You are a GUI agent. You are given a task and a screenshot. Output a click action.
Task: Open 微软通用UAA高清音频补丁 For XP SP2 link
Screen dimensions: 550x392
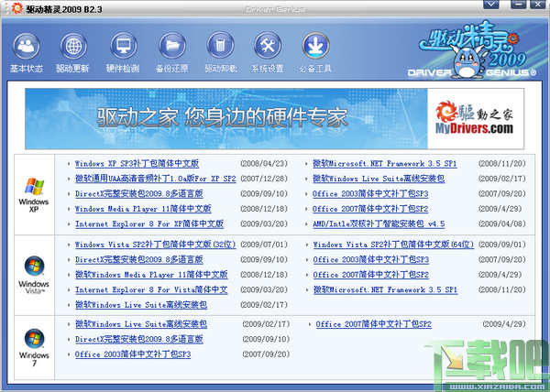(156, 179)
